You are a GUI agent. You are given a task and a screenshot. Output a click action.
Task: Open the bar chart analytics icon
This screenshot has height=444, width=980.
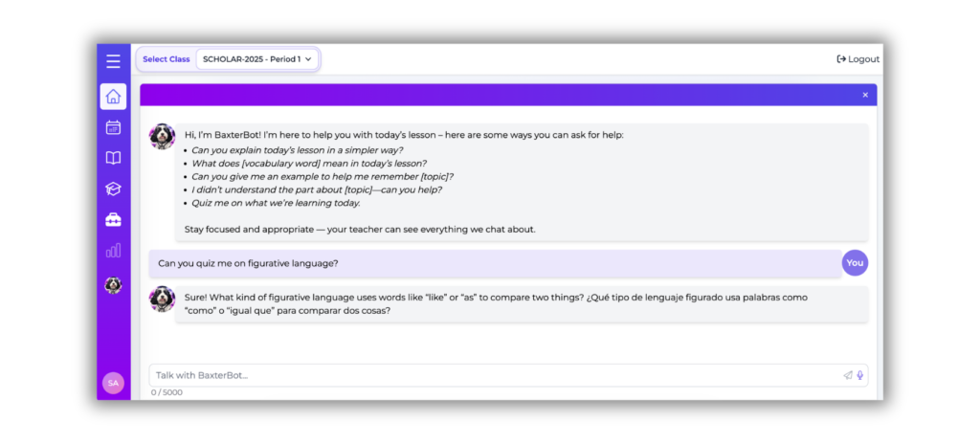pyautogui.click(x=113, y=251)
